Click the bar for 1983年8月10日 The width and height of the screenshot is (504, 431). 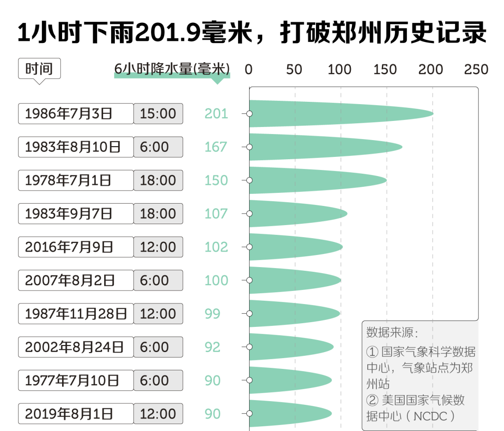click(x=326, y=147)
